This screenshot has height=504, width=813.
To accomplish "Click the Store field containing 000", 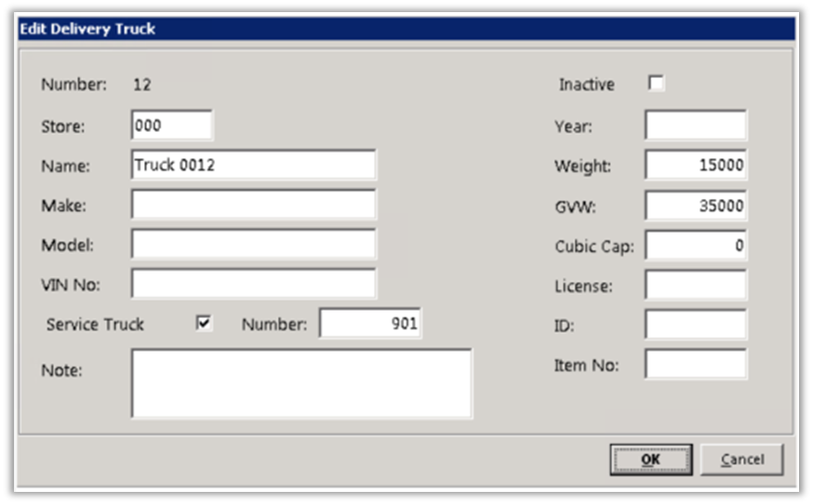I will 172,126.
